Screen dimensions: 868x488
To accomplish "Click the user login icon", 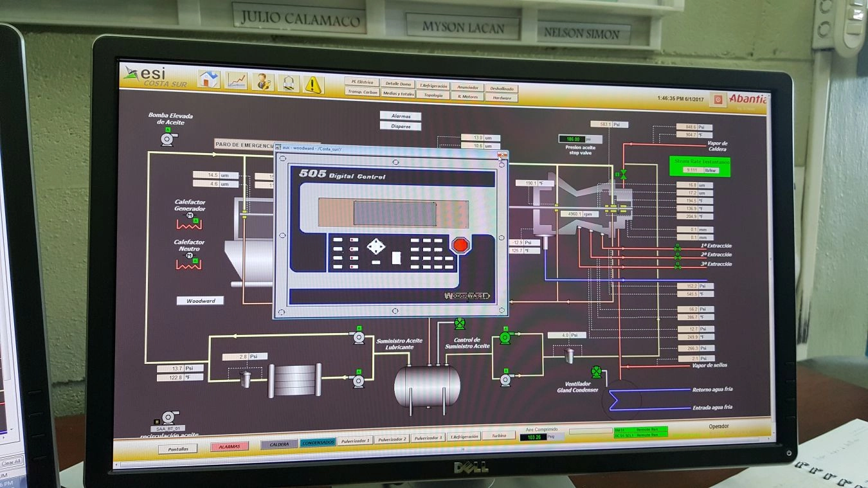I will coord(262,82).
